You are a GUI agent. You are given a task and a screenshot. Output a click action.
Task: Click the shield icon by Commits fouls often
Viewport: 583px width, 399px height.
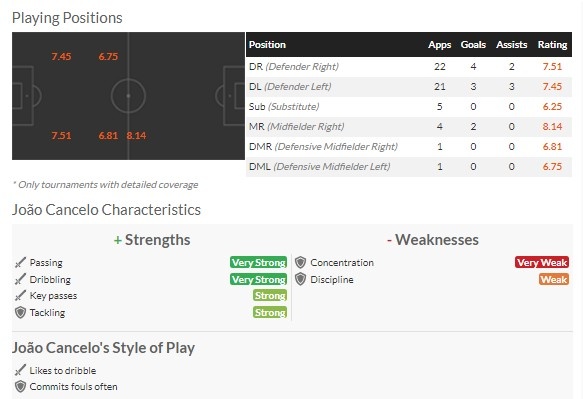(x=20, y=387)
